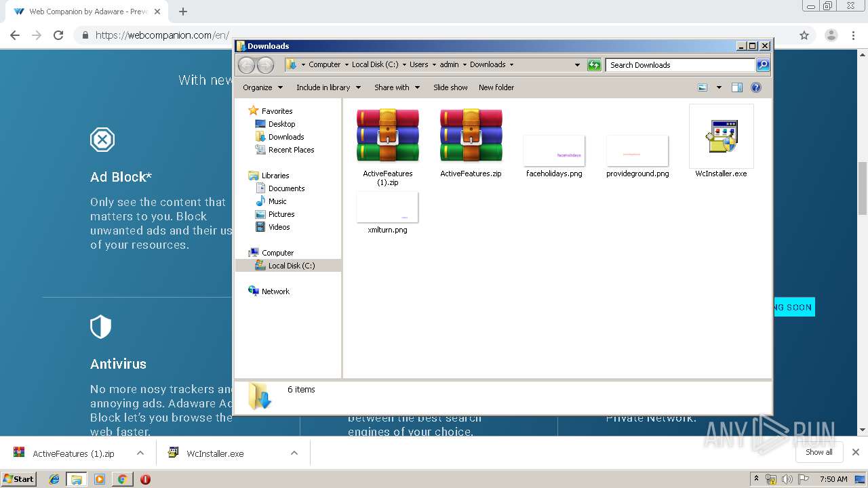Select xmlturn.png thumbnail
Screen dimensions: 868x488
387,207
